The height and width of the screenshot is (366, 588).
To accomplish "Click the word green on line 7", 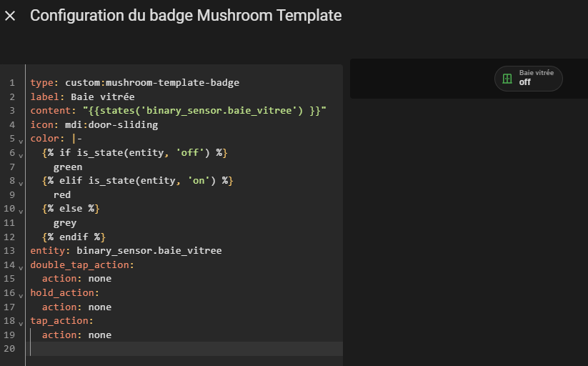I will 68,167.
